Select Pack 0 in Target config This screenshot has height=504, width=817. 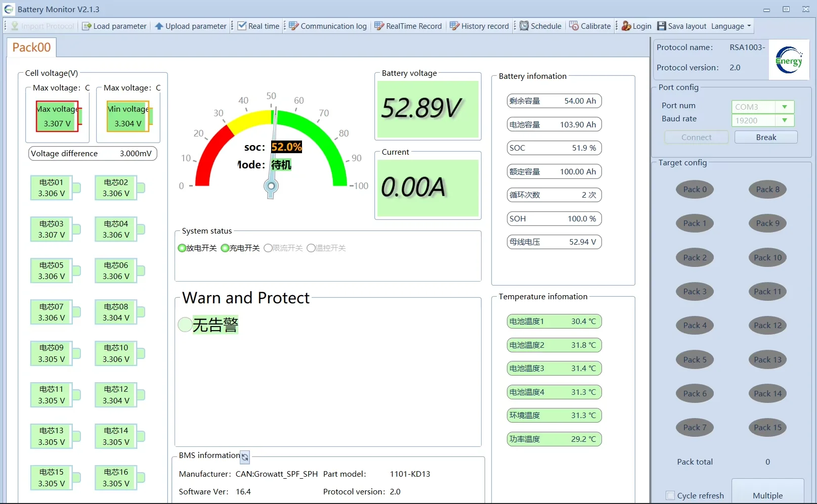point(695,190)
